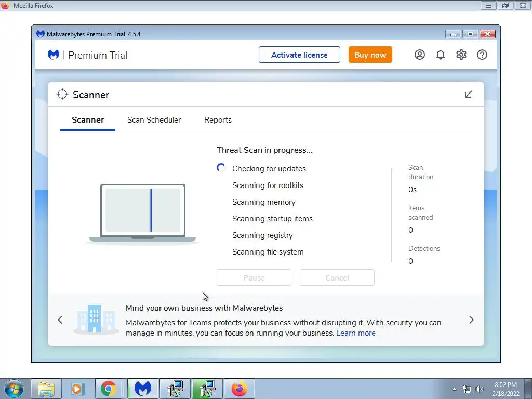Click the Malwarebytes logo beside Premium Trial
Image resolution: width=532 pixels, height=399 pixels.
pyautogui.click(x=54, y=55)
